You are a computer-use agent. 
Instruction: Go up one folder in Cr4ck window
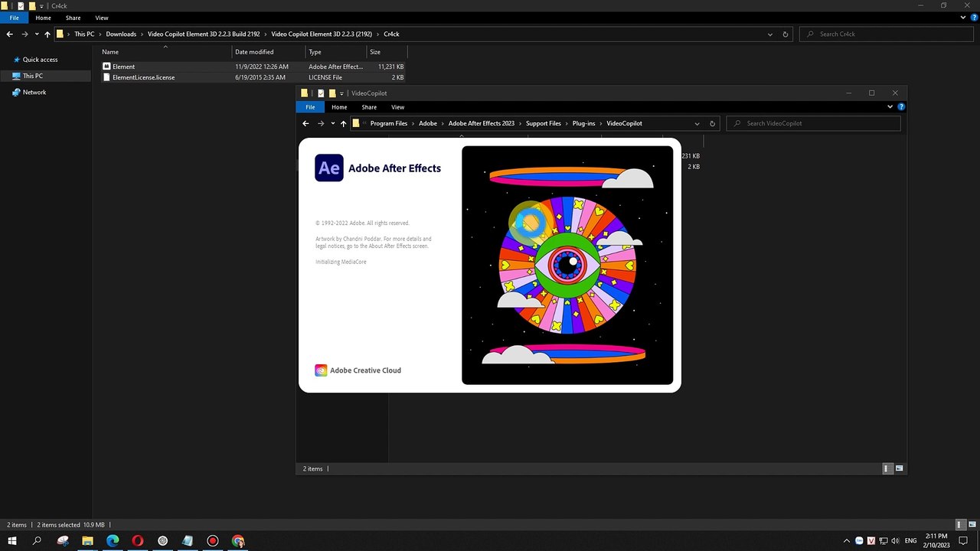(x=47, y=34)
